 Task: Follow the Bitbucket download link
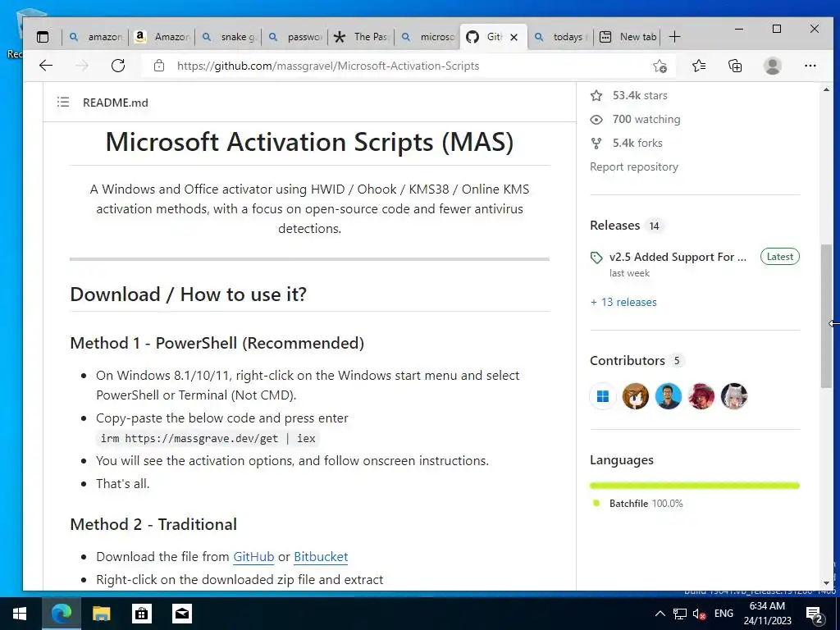tap(321, 557)
